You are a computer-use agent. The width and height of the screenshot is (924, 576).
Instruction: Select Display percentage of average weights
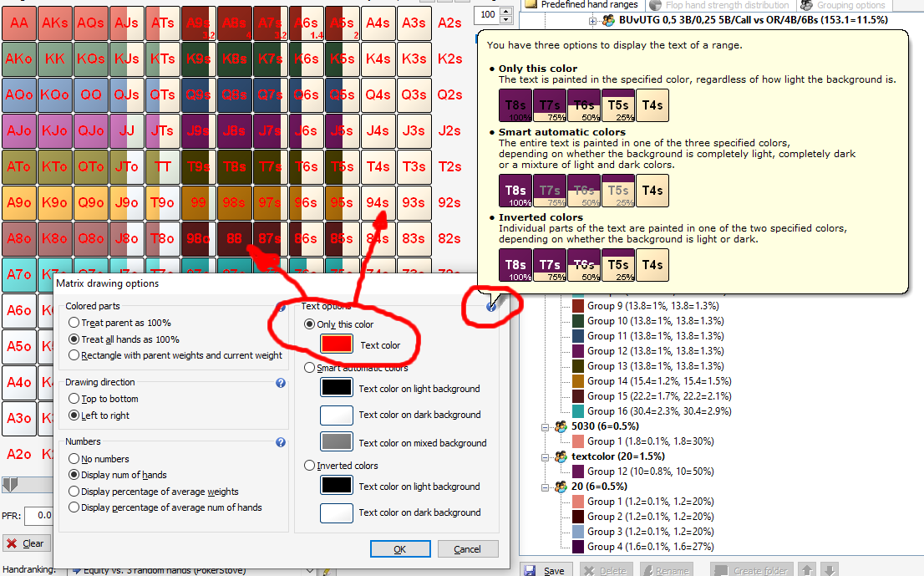point(154,492)
